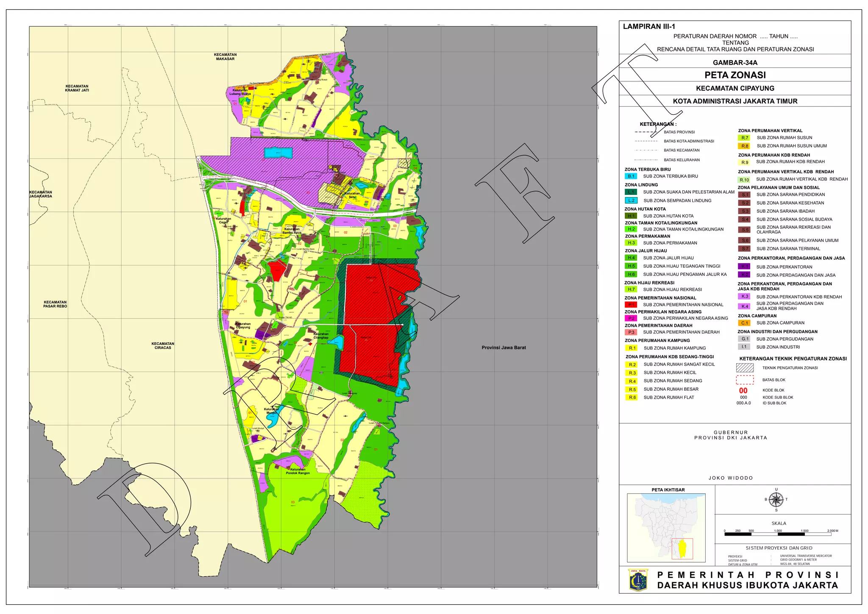Click the R.8 Rumah Susun Umum swatch

coord(745,146)
